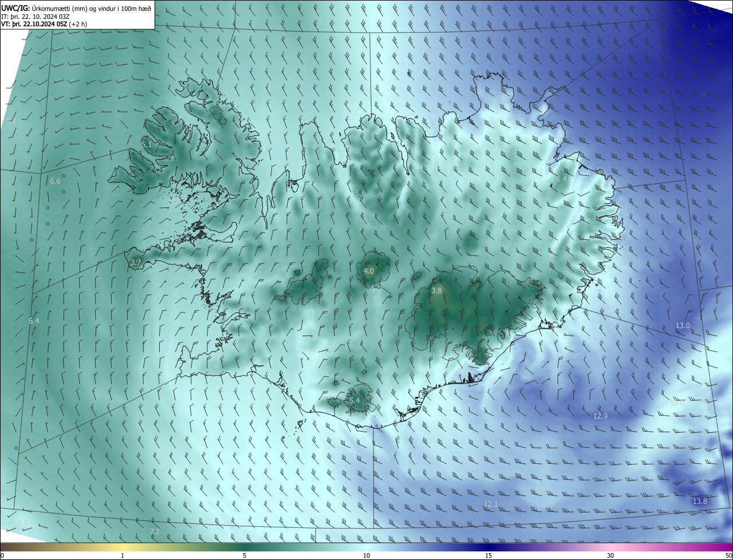This screenshot has width=733, height=560.
Task: Select the 10.0 precipitation value label
Action: [x=677, y=403]
